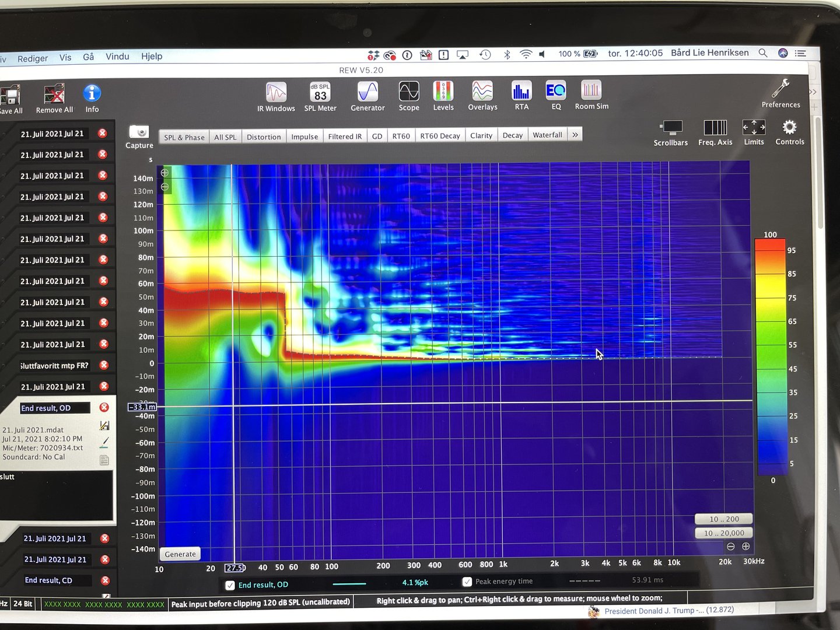Viewport: 840px width, 630px height.
Task: Switch to the Waterfall tab
Action: coord(547,135)
